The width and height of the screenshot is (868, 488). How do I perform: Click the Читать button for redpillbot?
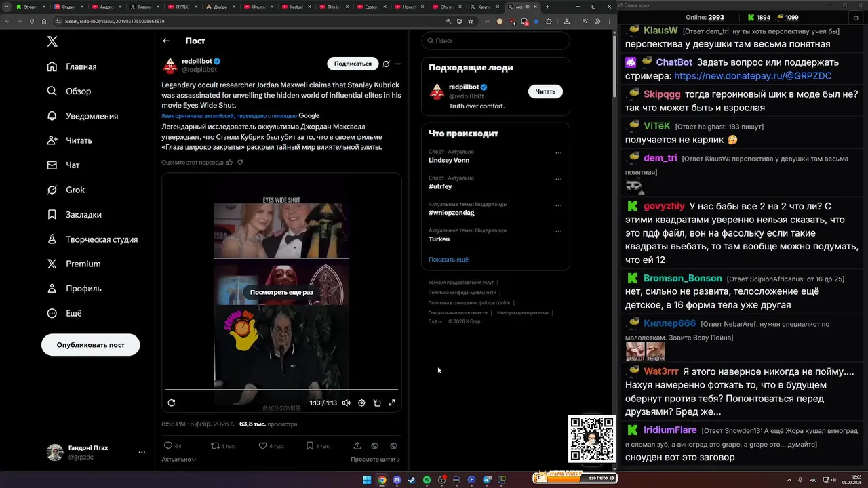pos(545,91)
